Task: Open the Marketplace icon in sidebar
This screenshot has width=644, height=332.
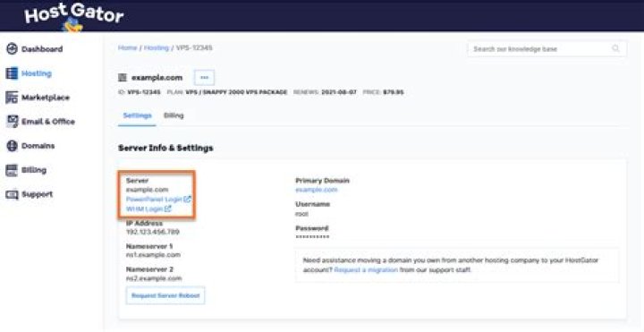Action: [x=12, y=98]
